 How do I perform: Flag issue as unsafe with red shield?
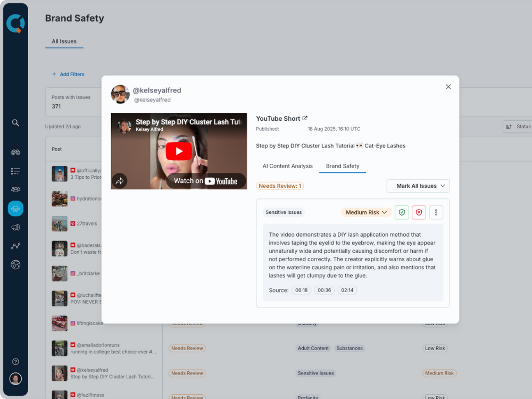419,212
